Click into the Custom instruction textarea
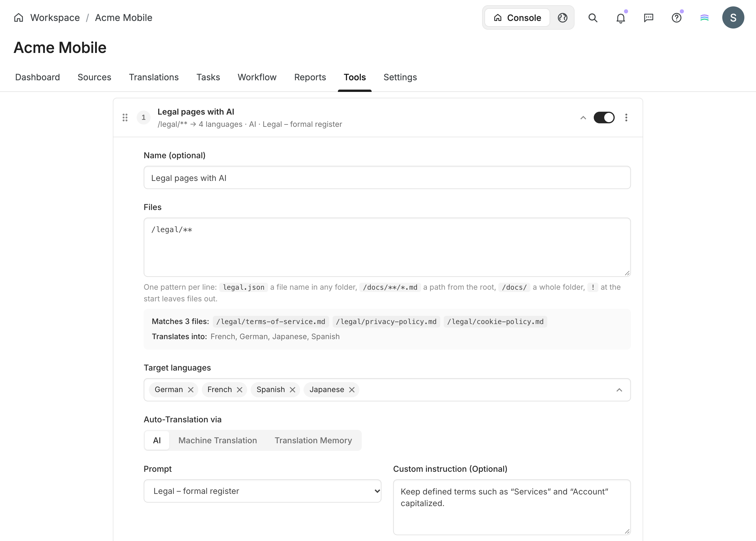 [x=511, y=507]
